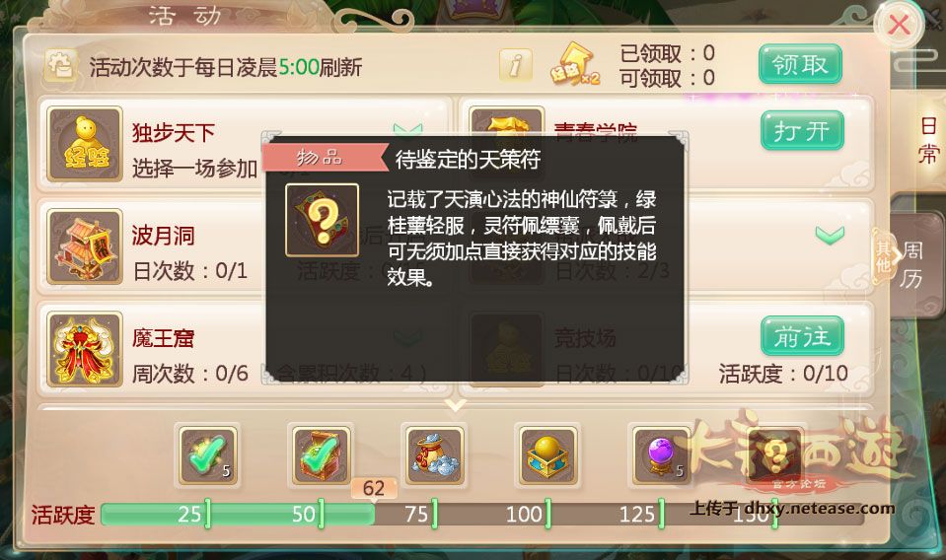This screenshot has width=946, height=560.
Task: Switch to the 周历 side tab
Action: [x=911, y=264]
